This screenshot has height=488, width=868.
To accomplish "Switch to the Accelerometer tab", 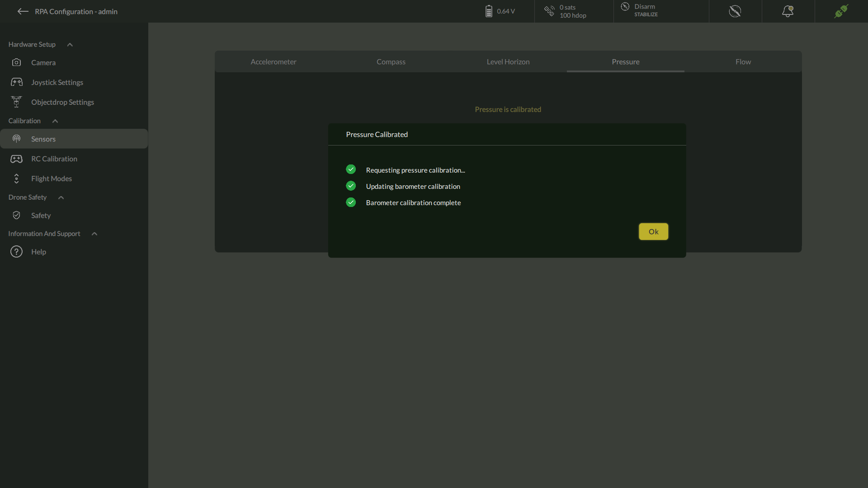I will click(274, 61).
